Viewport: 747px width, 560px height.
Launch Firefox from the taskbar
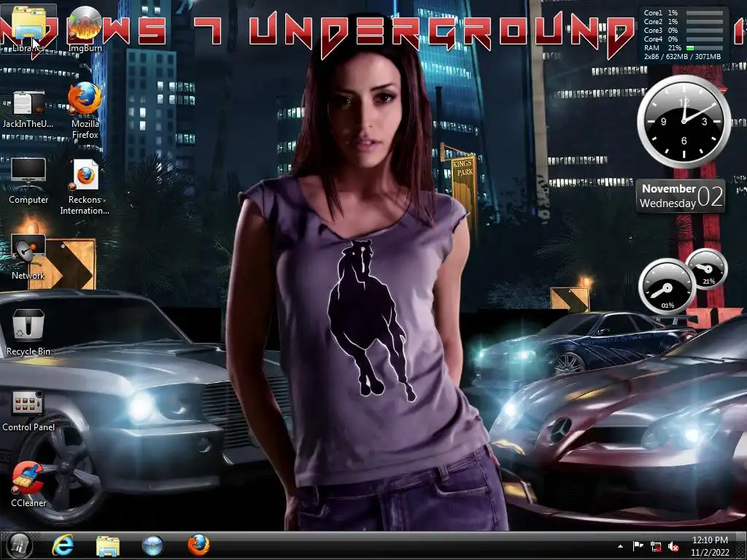(198, 545)
